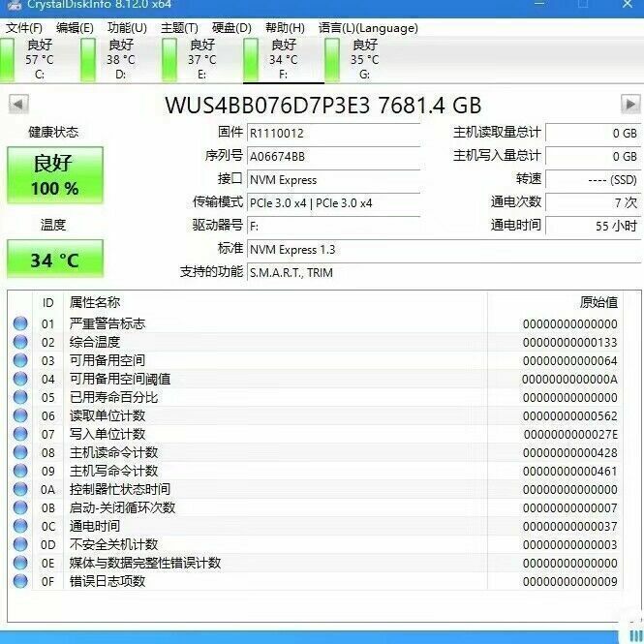The height and width of the screenshot is (644, 644).
Task: Open the 文件(F) menu
Action: (x=24, y=28)
